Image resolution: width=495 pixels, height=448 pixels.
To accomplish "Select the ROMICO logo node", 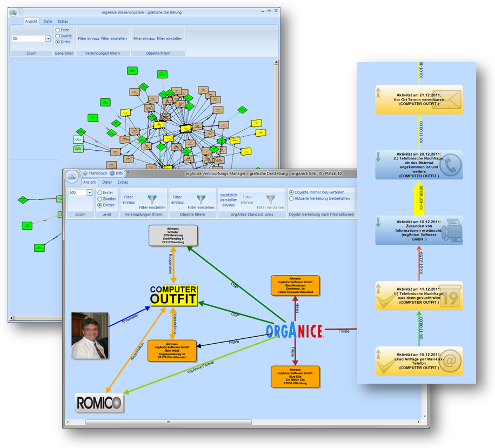I will click(99, 403).
